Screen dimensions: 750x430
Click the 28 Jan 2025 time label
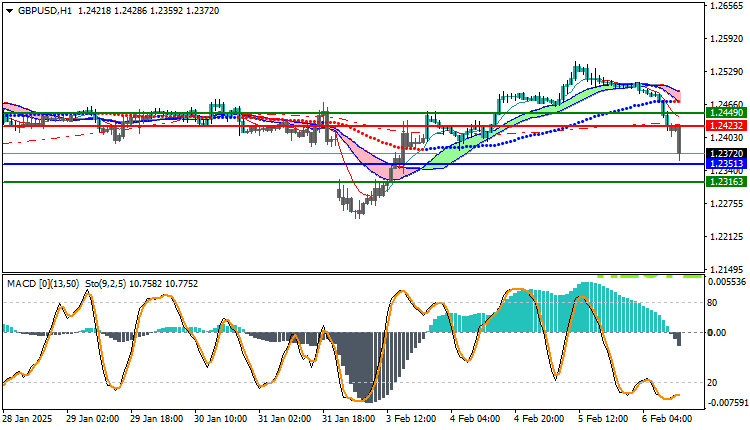click(x=27, y=419)
